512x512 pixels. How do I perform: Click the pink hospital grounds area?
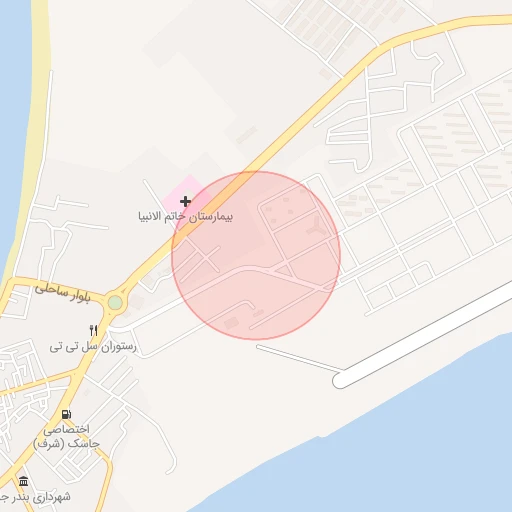tap(189, 195)
